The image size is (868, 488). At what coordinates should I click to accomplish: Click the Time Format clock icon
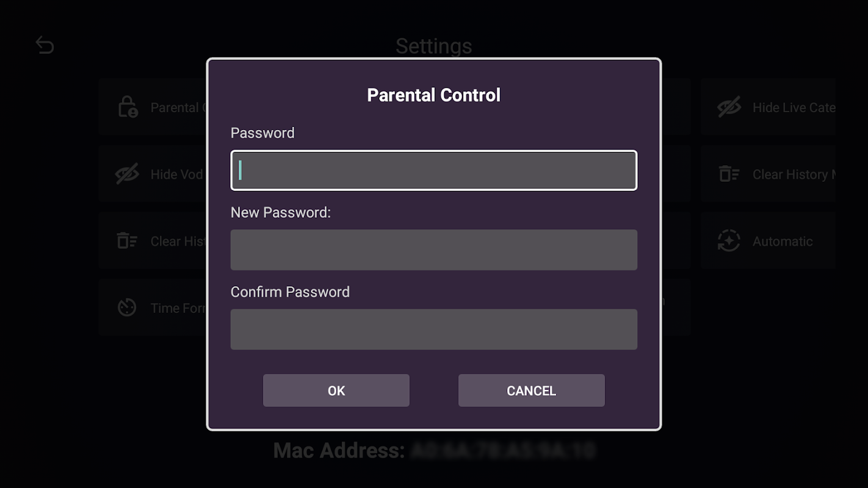127,307
